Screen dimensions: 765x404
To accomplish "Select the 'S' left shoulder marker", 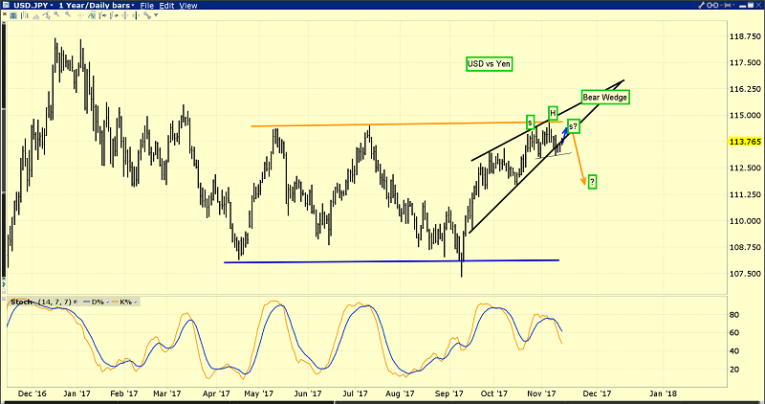I will [x=529, y=121].
